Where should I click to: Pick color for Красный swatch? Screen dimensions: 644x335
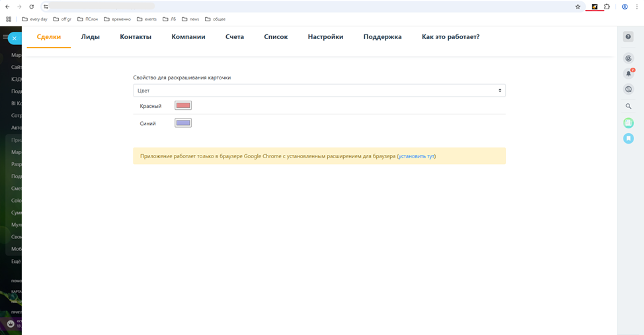coord(183,106)
